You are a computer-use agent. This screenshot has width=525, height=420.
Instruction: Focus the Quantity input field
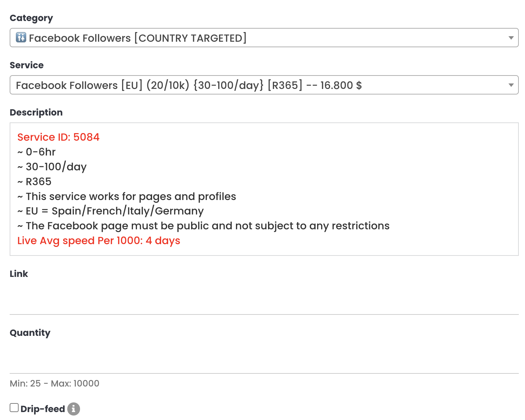[264, 359]
